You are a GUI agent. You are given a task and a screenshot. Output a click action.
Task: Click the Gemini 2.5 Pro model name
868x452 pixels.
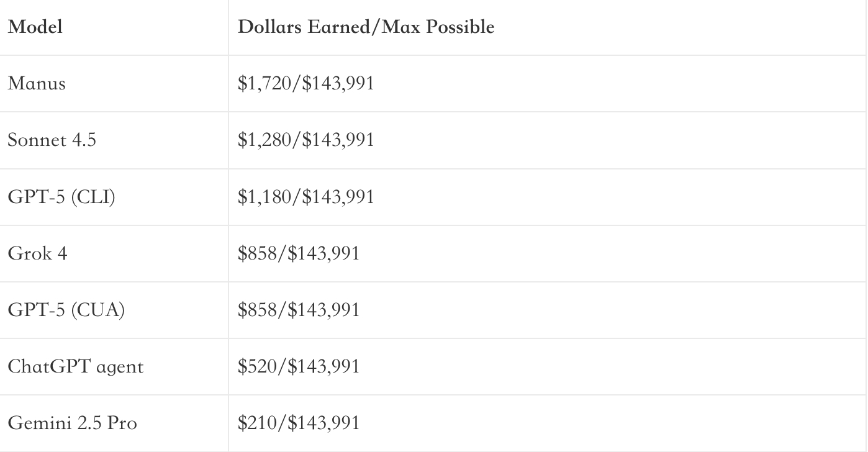click(72, 423)
